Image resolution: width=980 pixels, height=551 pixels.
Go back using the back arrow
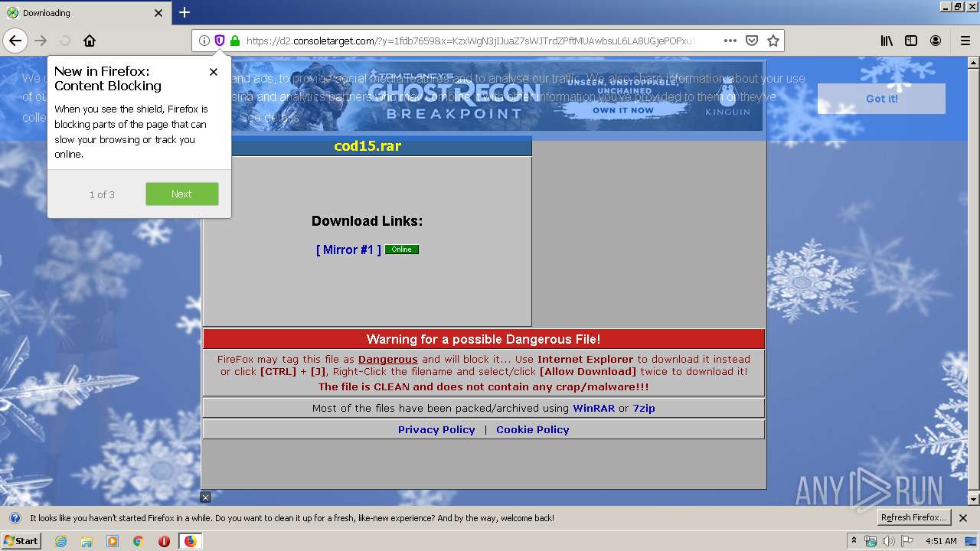click(x=15, y=41)
